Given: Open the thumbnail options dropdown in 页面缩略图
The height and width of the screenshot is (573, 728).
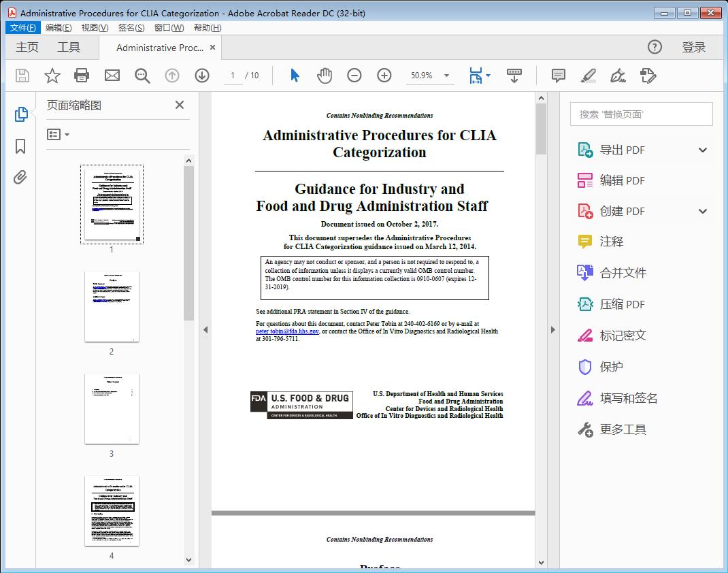Looking at the screenshot, I should point(56,134).
